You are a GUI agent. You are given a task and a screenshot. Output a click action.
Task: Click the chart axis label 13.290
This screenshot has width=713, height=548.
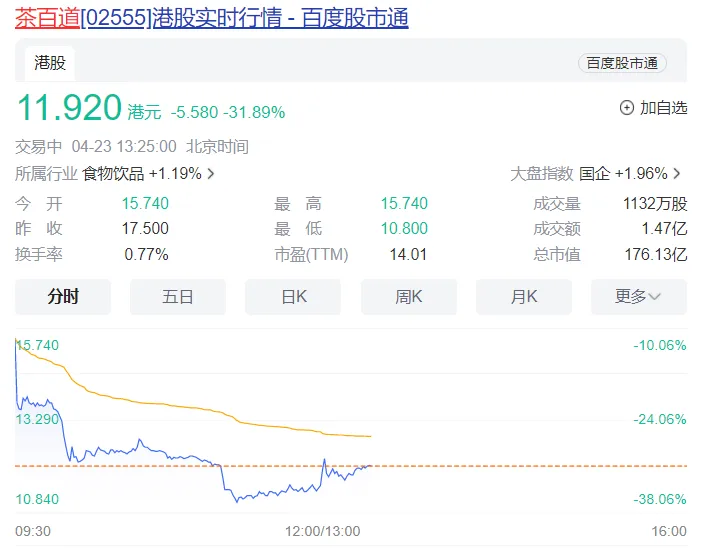[37, 419]
